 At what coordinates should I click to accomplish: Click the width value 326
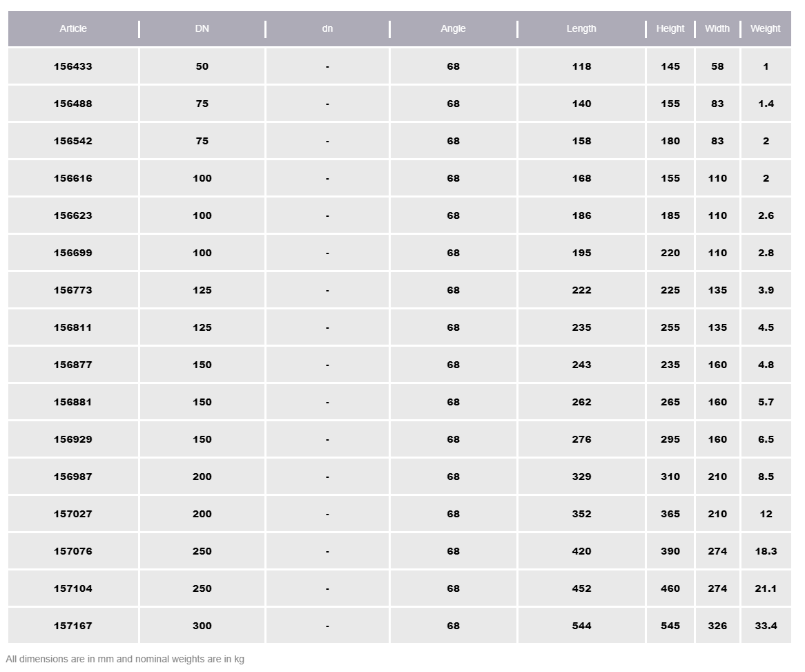(717, 626)
